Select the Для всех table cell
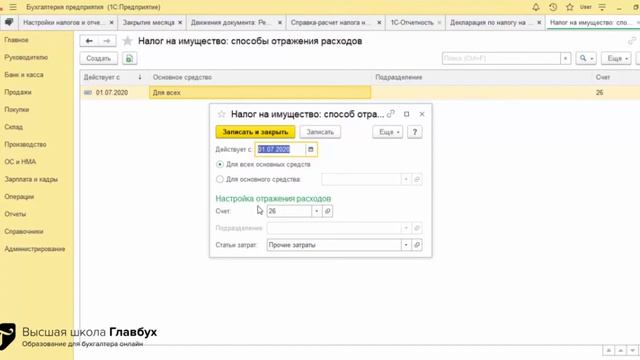The height and width of the screenshot is (360, 640). 260,93
